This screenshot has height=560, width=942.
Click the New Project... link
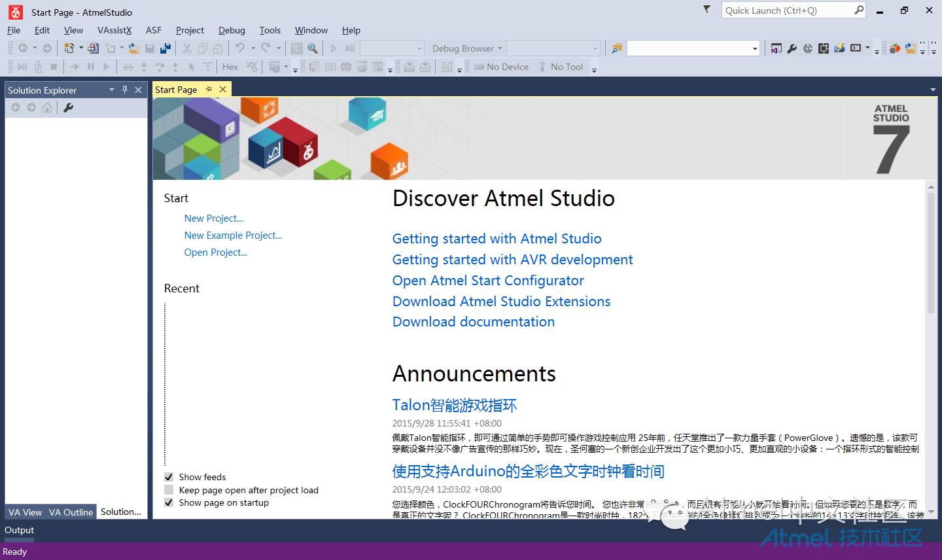click(x=213, y=219)
